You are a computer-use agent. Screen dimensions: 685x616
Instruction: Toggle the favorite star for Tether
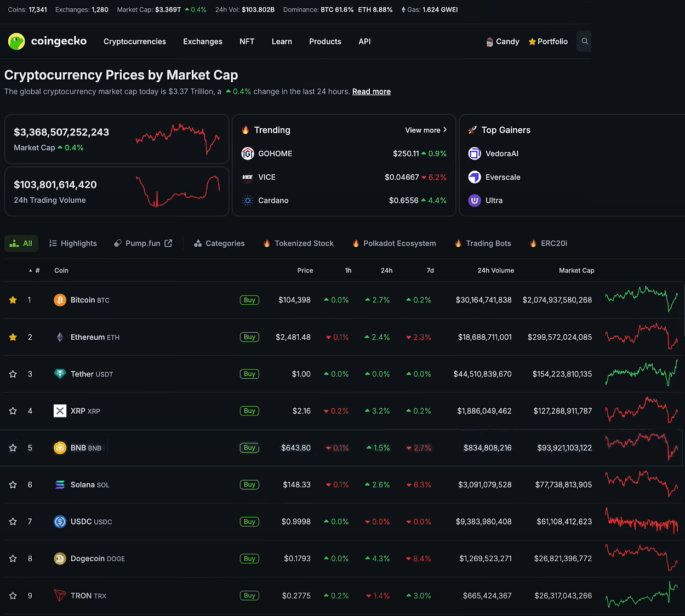pyautogui.click(x=13, y=374)
